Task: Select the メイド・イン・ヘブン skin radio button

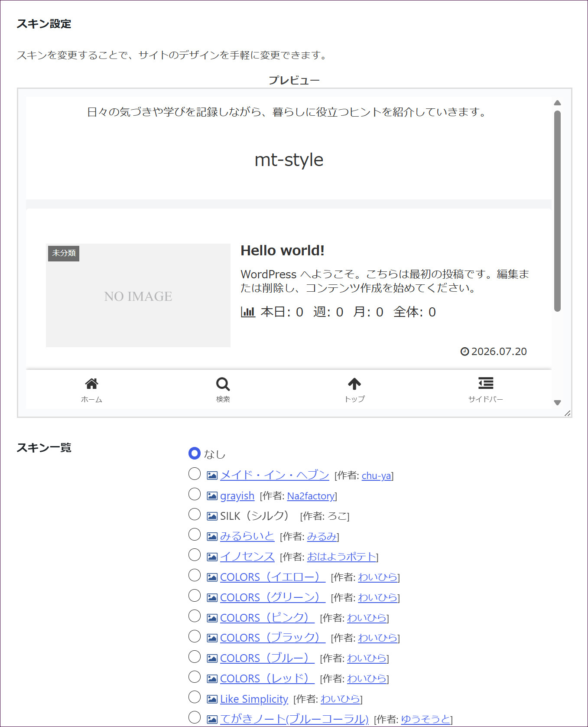Action: pyautogui.click(x=195, y=474)
